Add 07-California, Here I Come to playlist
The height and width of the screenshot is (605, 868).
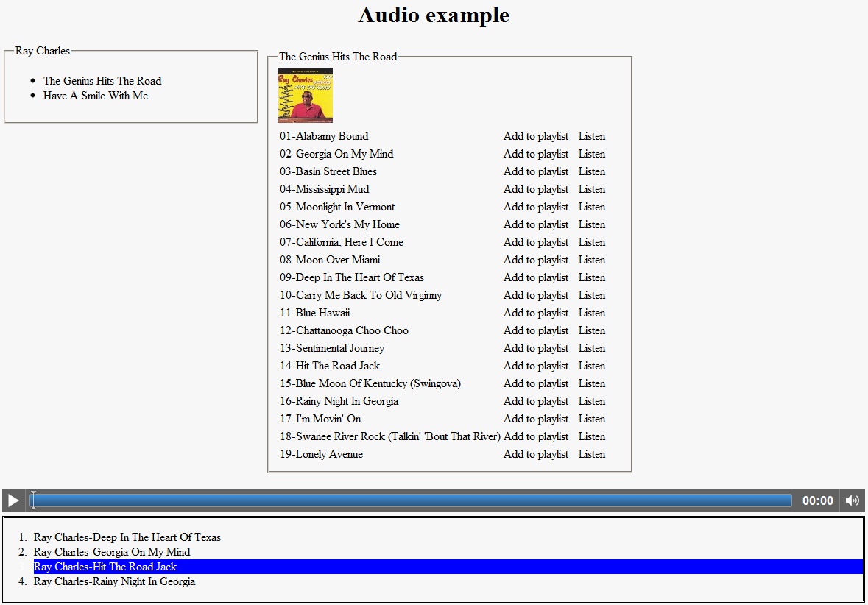536,242
